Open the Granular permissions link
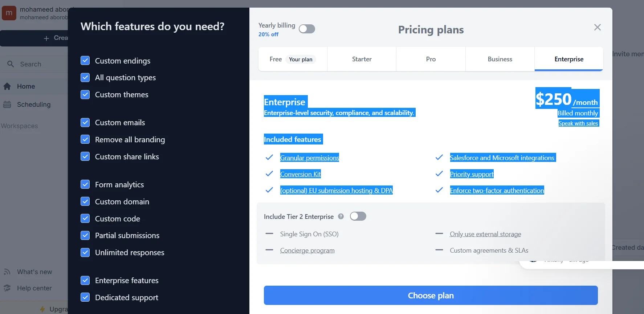Viewport: 644px width, 314px height. pyautogui.click(x=309, y=158)
